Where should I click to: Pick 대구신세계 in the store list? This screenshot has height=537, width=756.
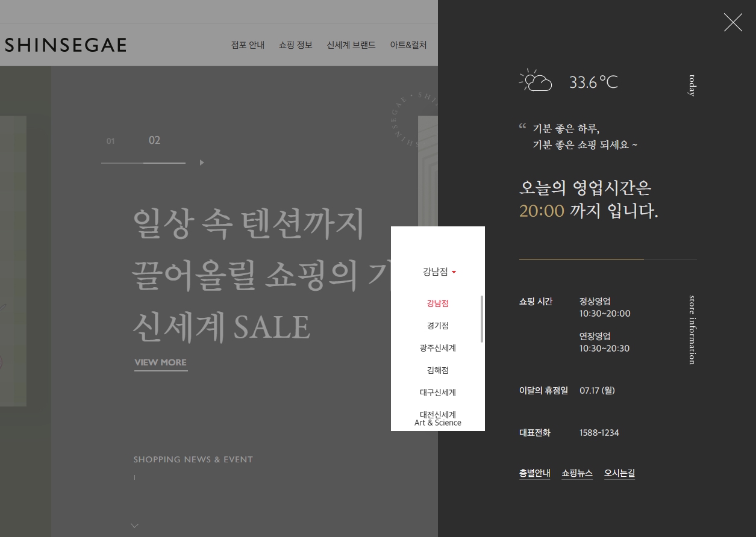[437, 393]
